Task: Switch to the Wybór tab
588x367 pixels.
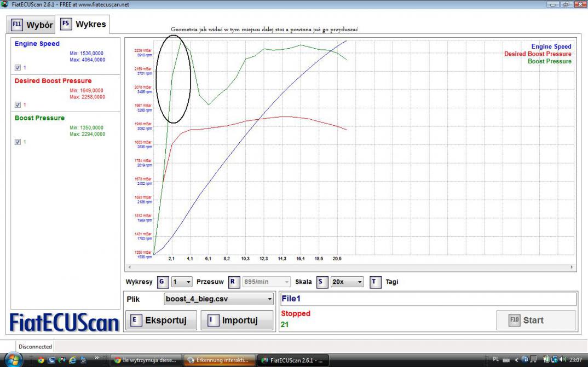Action: point(31,25)
